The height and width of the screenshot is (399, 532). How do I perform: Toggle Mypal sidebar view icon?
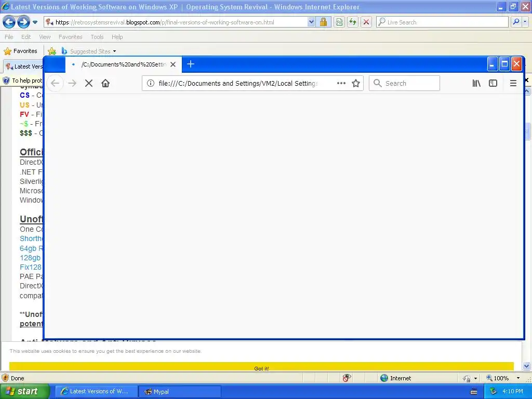click(493, 83)
